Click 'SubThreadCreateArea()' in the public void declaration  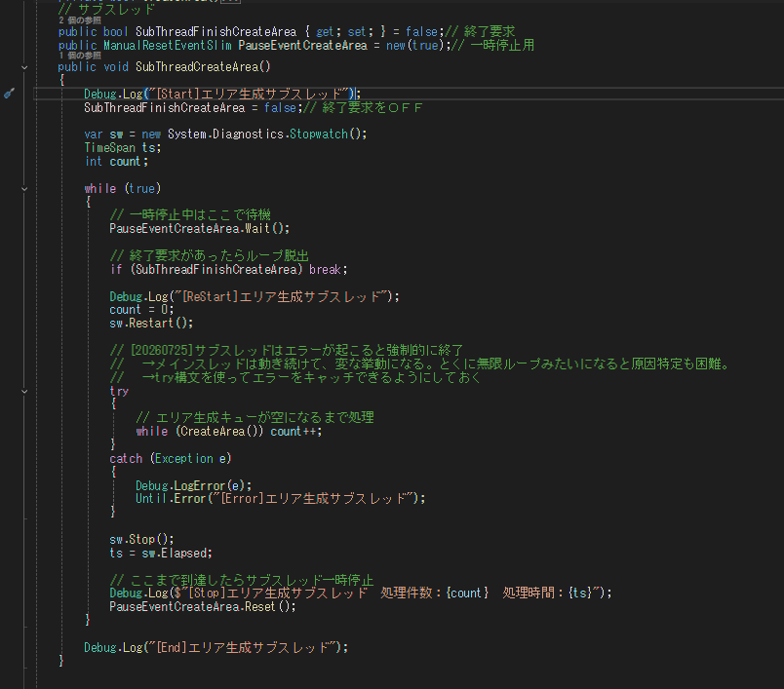click(x=203, y=67)
